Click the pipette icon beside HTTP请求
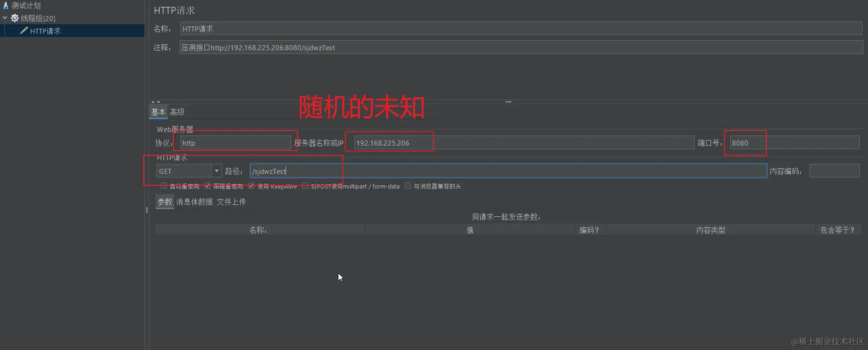This screenshot has height=350, width=868. point(24,31)
